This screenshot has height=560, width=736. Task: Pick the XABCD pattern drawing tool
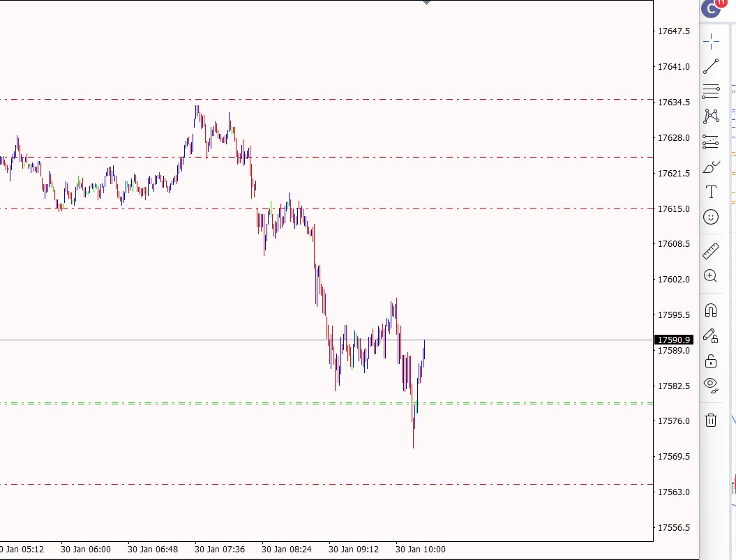(x=711, y=116)
